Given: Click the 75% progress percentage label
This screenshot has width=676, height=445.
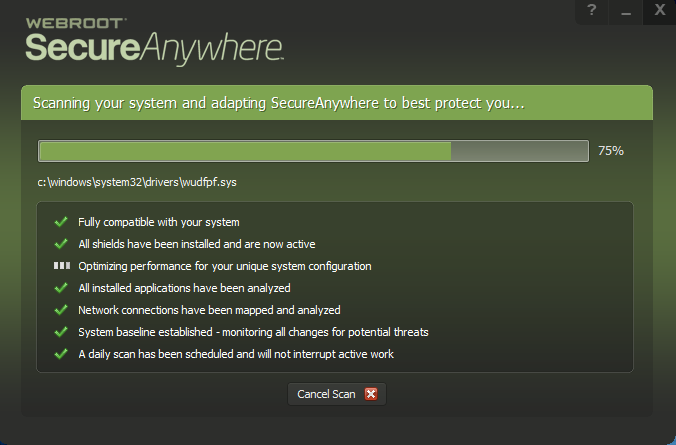Looking at the screenshot, I should [611, 151].
